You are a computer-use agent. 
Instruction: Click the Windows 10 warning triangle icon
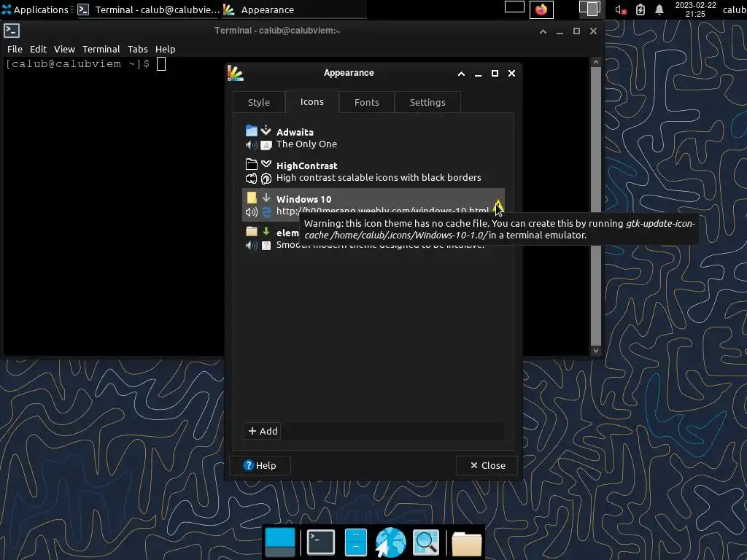[x=498, y=206]
